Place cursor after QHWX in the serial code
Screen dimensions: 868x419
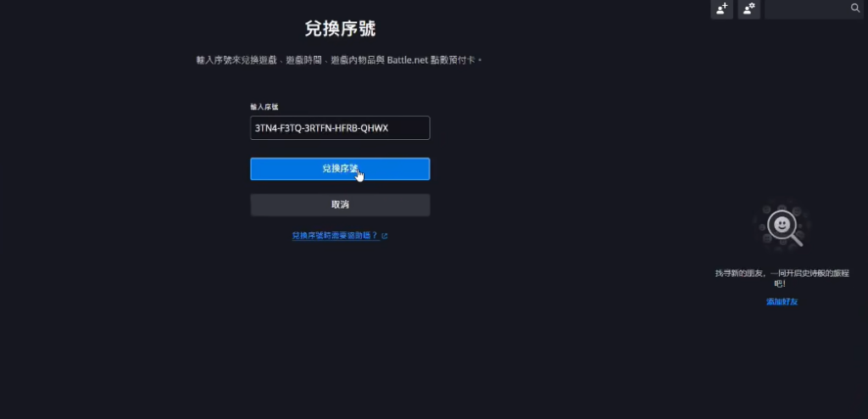(x=389, y=128)
